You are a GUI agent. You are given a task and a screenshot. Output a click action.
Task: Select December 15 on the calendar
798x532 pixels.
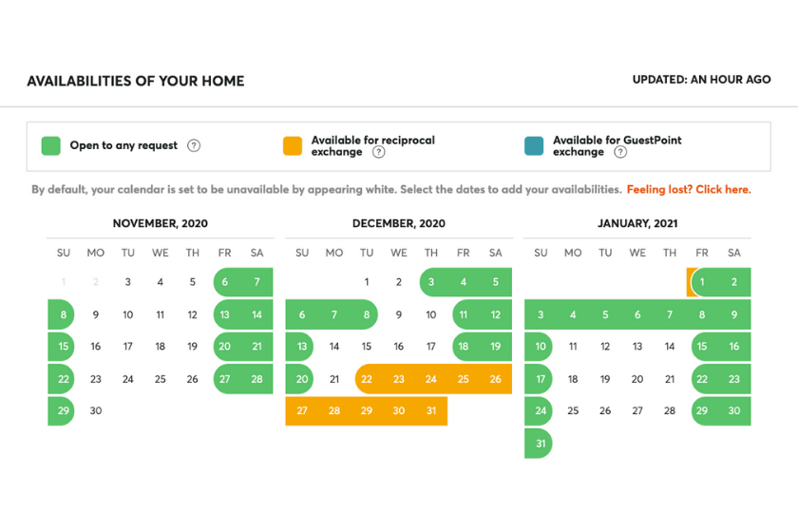(x=367, y=347)
